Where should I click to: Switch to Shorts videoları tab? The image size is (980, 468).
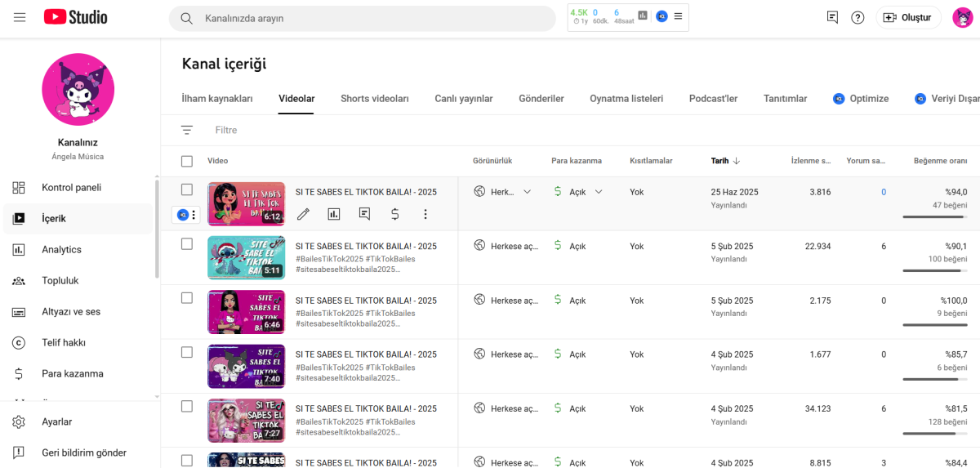(375, 99)
